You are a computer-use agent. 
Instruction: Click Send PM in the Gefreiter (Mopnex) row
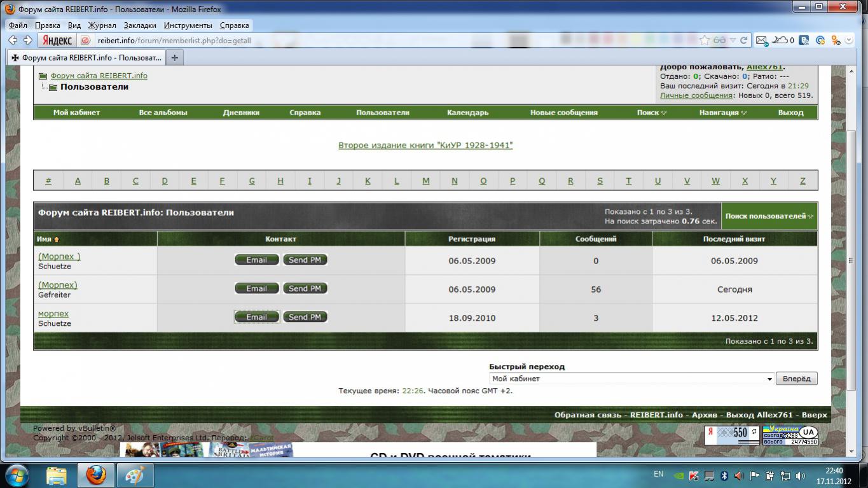click(305, 288)
